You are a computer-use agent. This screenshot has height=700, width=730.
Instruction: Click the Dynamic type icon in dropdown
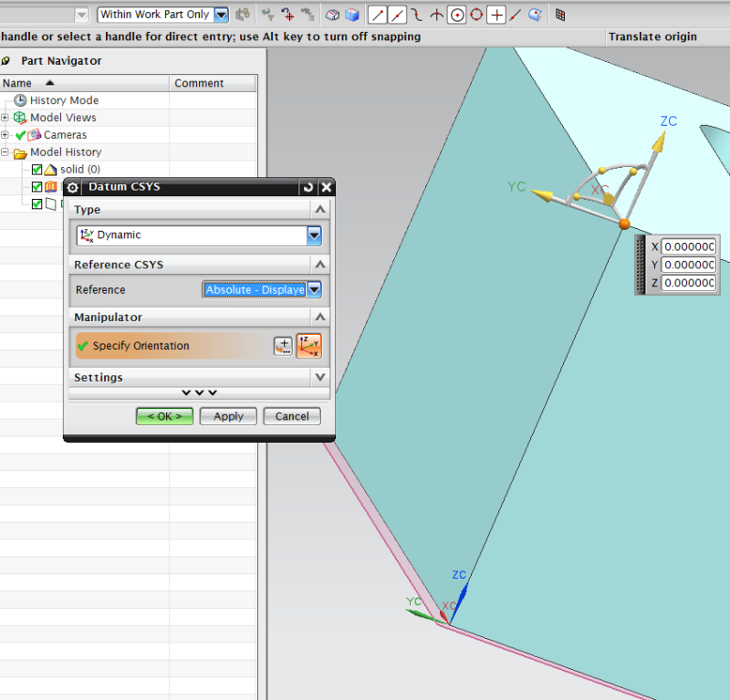(x=87, y=235)
